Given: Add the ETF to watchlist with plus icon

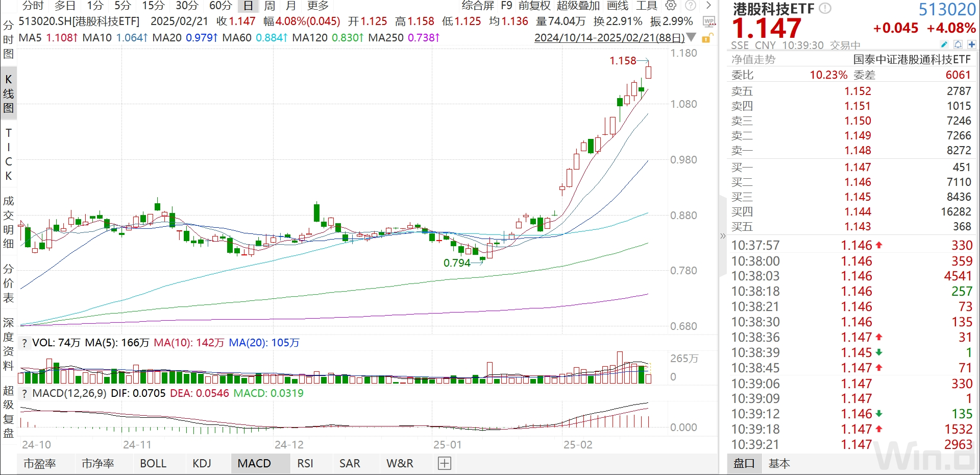Looking at the screenshot, I should [971, 44].
